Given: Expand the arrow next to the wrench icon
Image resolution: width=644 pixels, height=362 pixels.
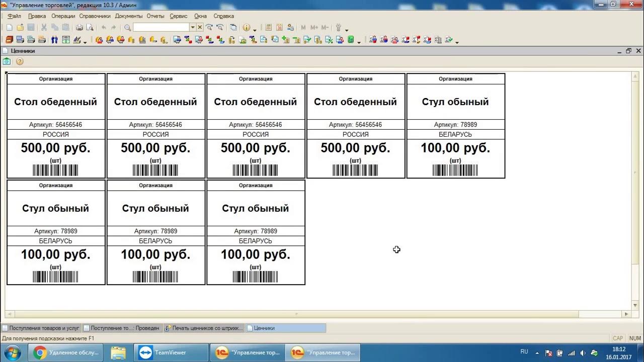Looking at the screenshot, I should (347, 29).
